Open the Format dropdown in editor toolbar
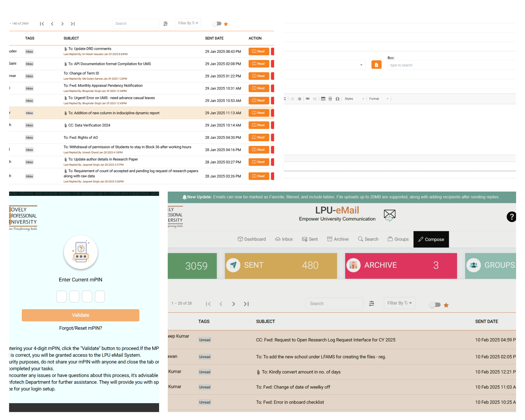 pyautogui.click(x=379, y=99)
